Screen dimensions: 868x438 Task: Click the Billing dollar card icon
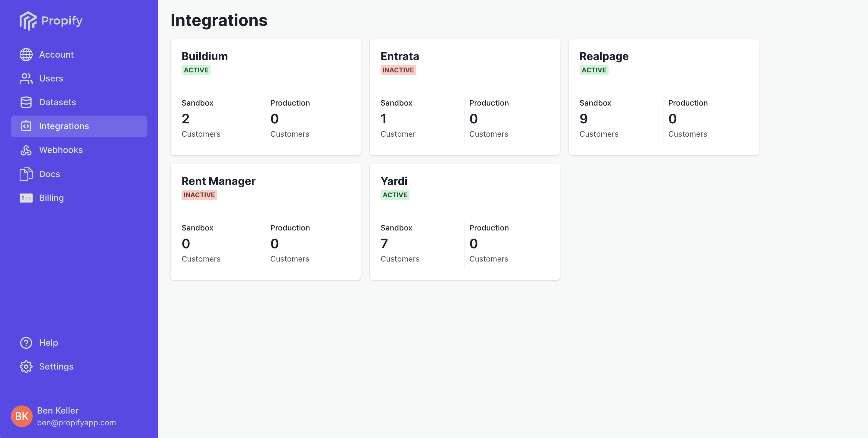pyautogui.click(x=26, y=198)
